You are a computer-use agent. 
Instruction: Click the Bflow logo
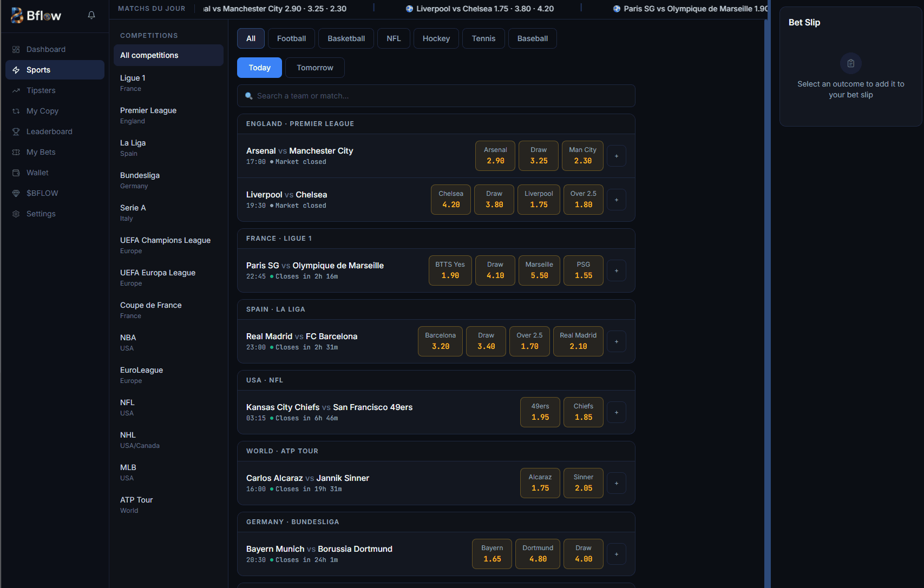(36, 16)
